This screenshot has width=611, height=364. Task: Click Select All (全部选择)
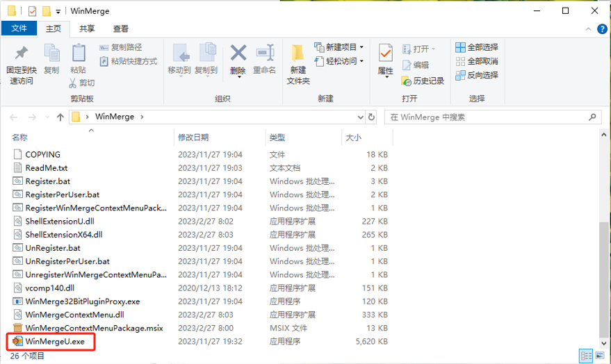pyautogui.click(x=477, y=47)
